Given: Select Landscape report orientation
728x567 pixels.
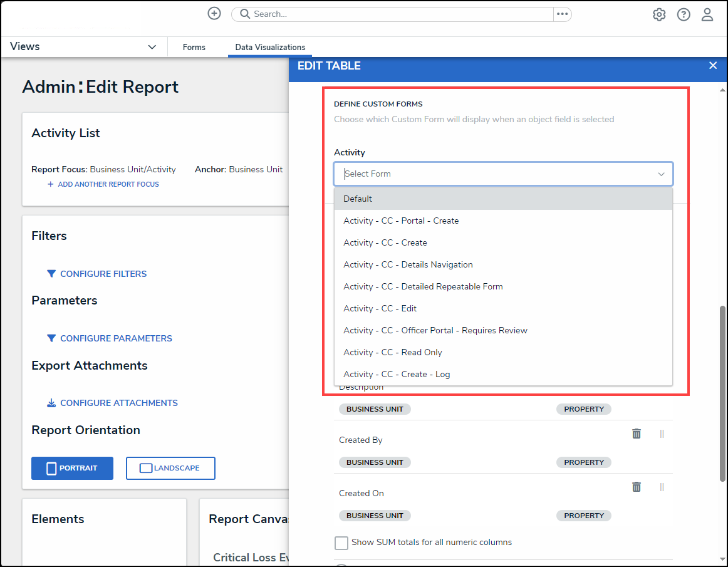Looking at the screenshot, I should tap(170, 468).
